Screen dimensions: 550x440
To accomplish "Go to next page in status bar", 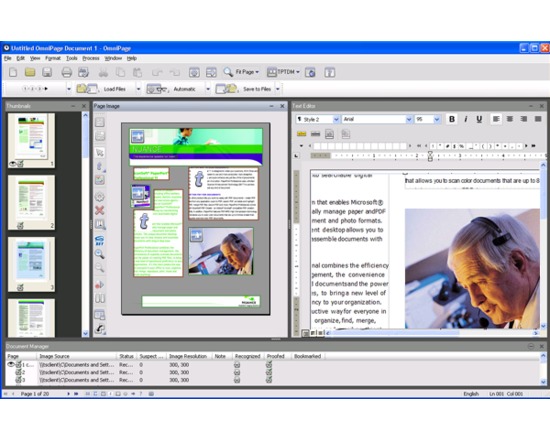I will click(68, 394).
